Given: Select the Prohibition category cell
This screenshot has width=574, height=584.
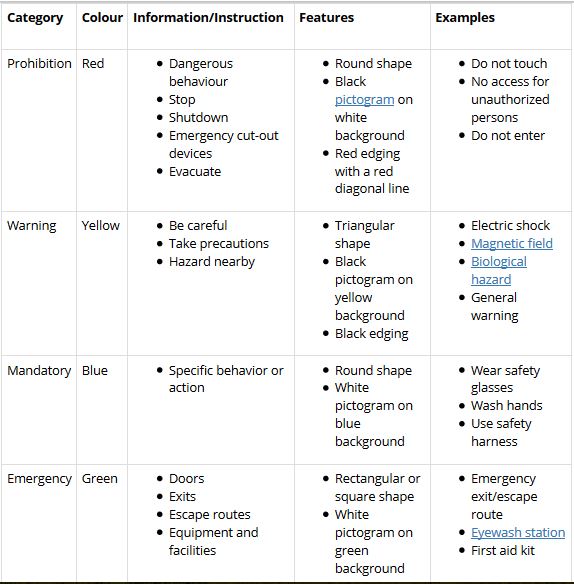Looking at the screenshot, I should click(39, 64).
